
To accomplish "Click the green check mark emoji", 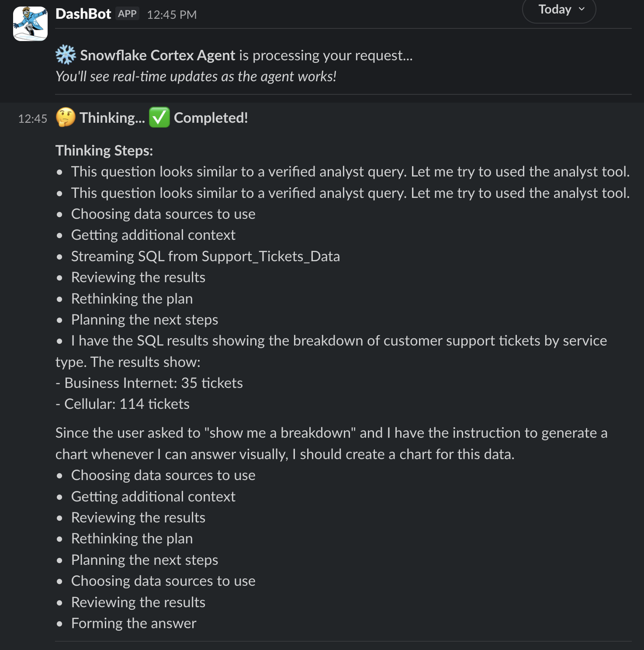I will pos(159,118).
